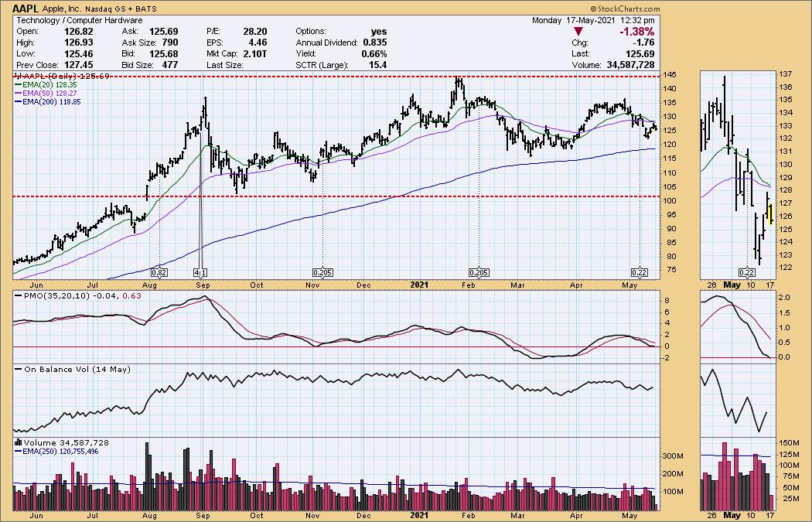
Task: Click the header Volume value 34,587,728
Action: (631, 65)
